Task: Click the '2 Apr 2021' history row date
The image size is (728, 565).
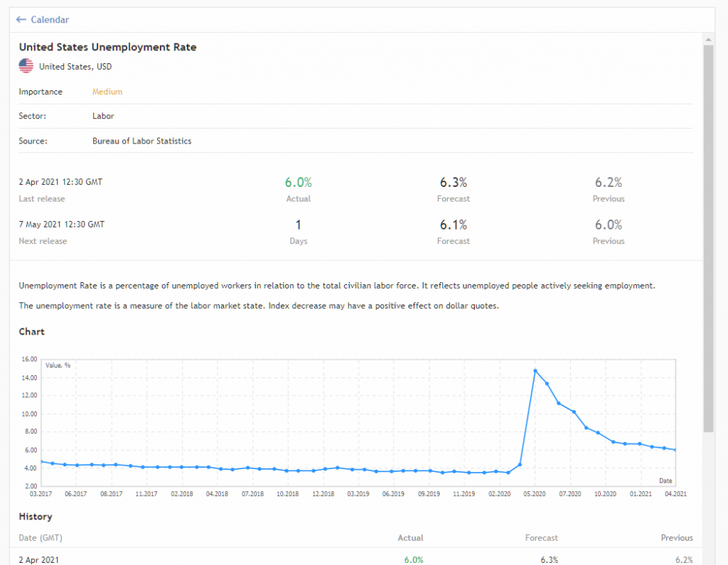Action: (39, 560)
